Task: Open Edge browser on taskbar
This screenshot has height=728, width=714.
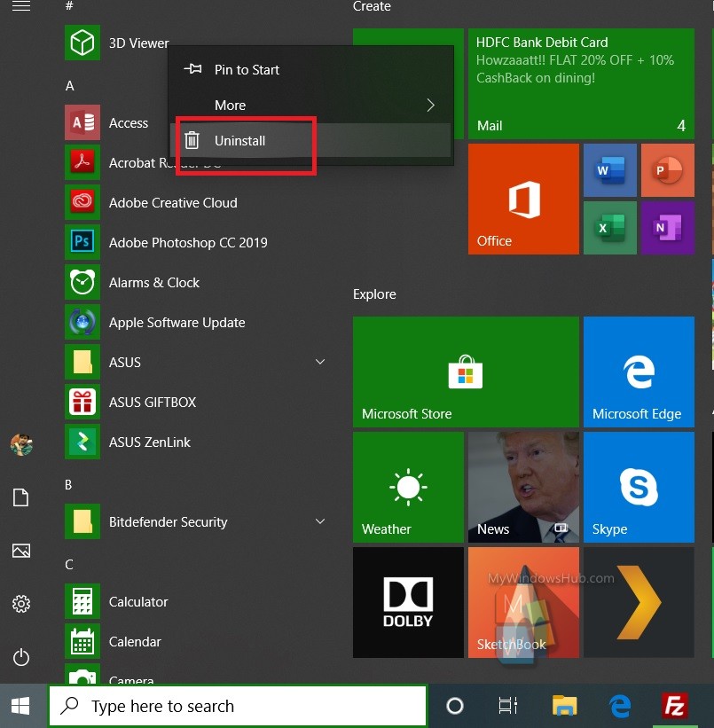Action: click(620, 706)
